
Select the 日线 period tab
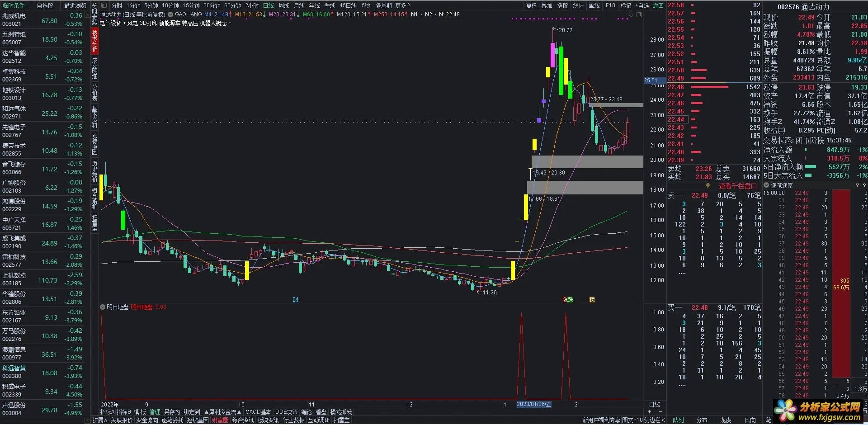point(269,5)
